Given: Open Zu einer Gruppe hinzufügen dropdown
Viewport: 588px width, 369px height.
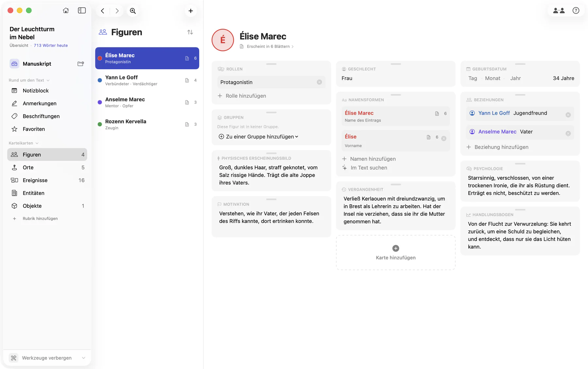Looking at the screenshot, I should [x=258, y=137].
